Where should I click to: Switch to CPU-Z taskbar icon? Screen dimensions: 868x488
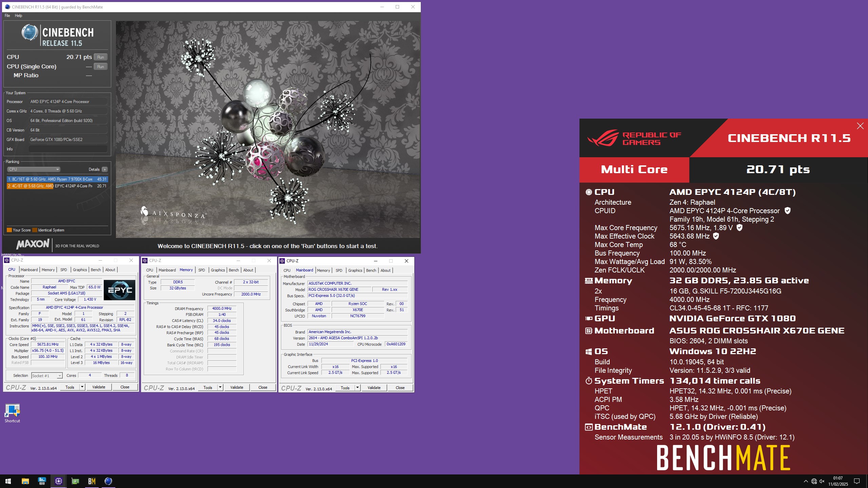[x=58, y=481]
